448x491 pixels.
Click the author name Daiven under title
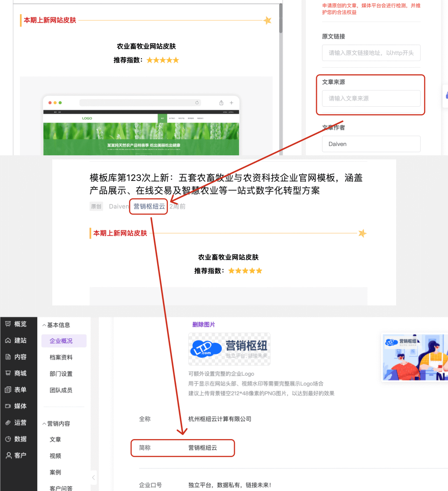click(x=119, y=206)
